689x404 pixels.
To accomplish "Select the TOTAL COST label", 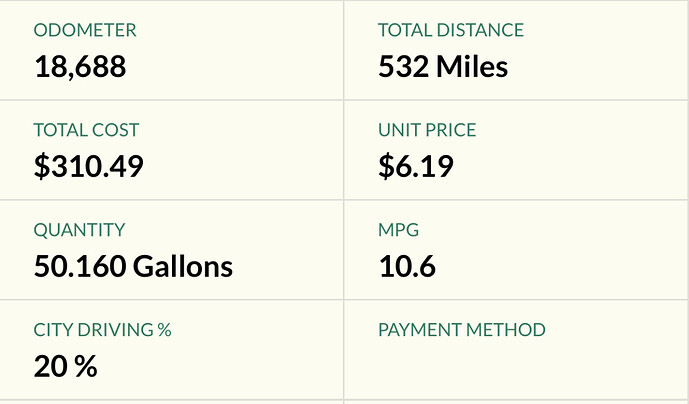I will click(86, 130).
